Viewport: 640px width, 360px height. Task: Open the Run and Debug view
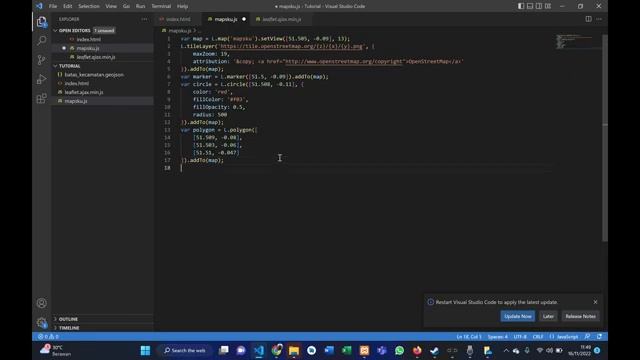coord(42,79)
